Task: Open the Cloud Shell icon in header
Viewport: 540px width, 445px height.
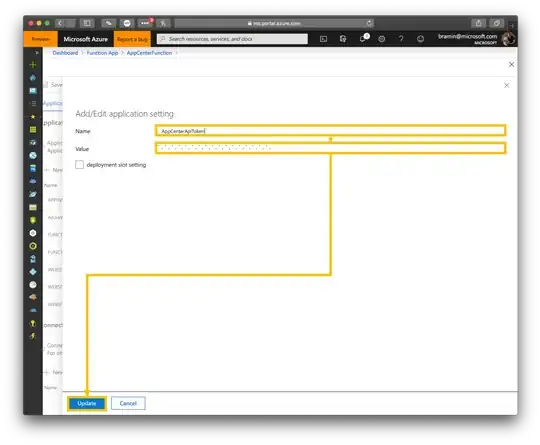Action: tap(323, 39)
